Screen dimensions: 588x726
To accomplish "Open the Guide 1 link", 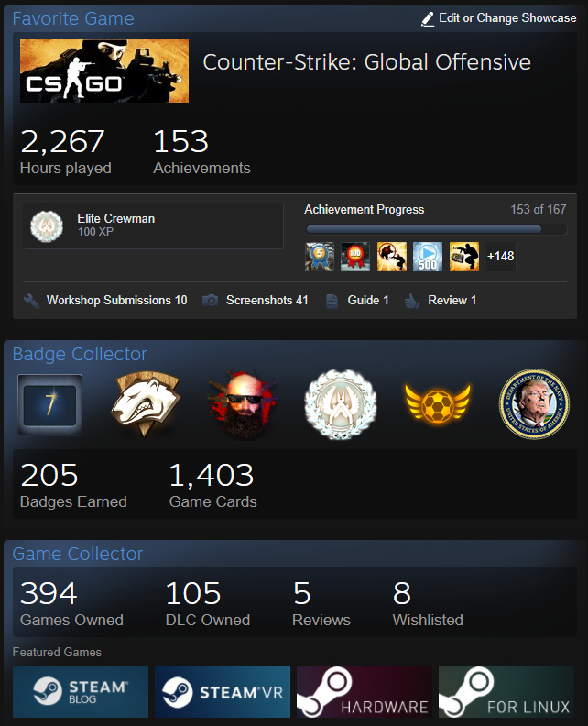I will pyautogui.click(x=368, y=301).
